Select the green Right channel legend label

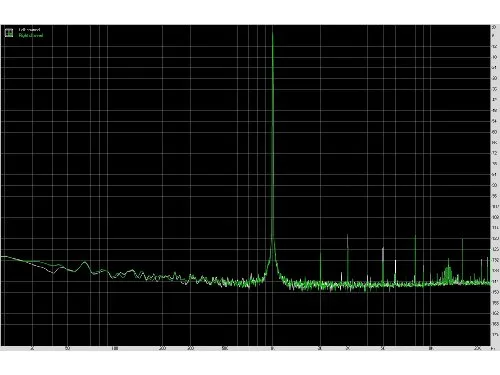pos(31,35)
